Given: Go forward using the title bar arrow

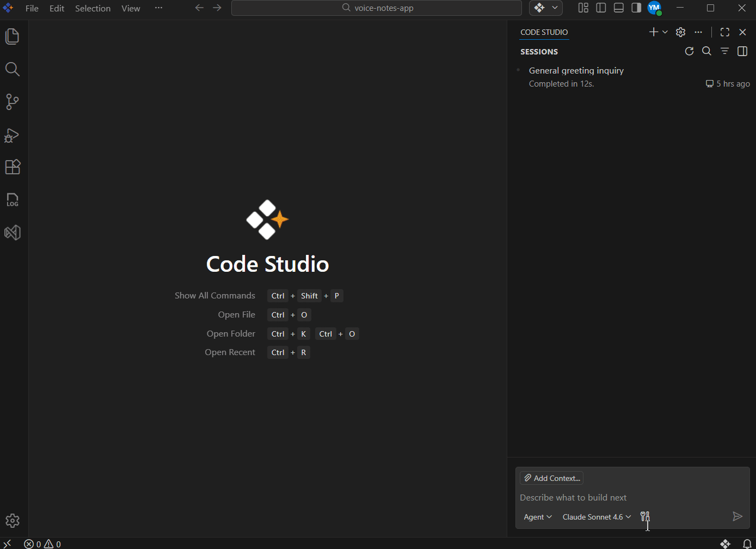Looking at the screenshot, I should 217,8.
